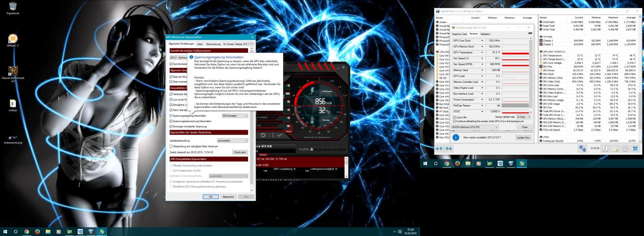This screenshot has height=236, width=644.
Task: Click Afterburner apply checkmark button
Action: (x=279, y=135)
